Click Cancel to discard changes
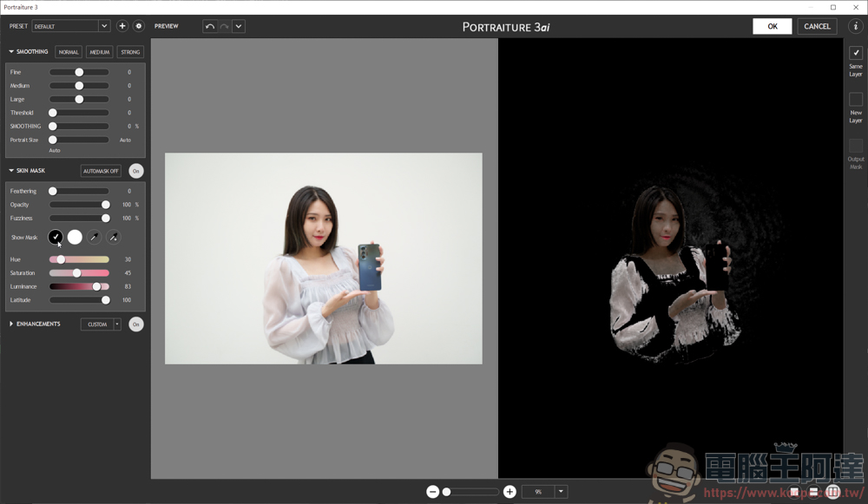 (x=817, y=26)
